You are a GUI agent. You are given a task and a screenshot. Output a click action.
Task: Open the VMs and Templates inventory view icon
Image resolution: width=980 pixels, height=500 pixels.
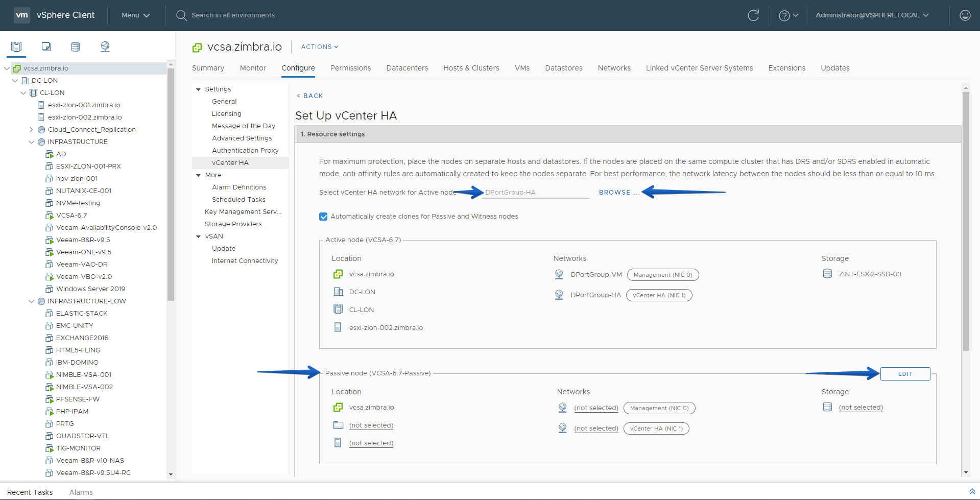(x=46, y=47)
